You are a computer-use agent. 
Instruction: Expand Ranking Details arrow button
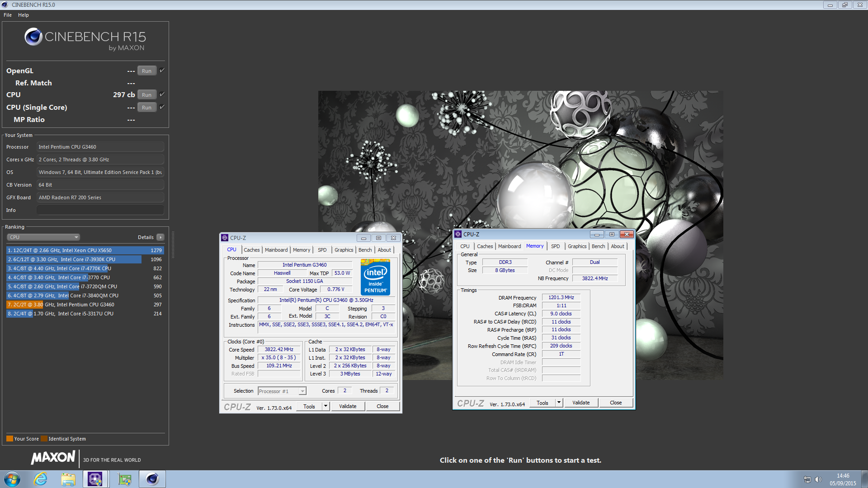click(160, 237)
